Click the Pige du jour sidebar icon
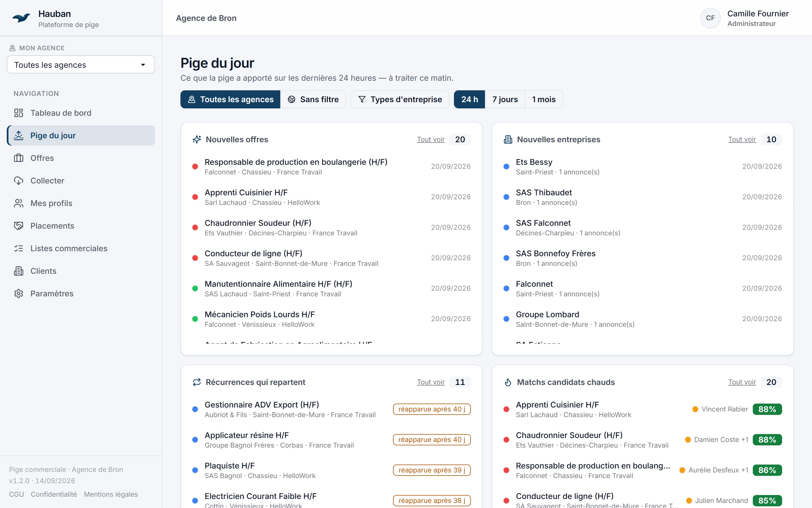 [x=18, y=135]
